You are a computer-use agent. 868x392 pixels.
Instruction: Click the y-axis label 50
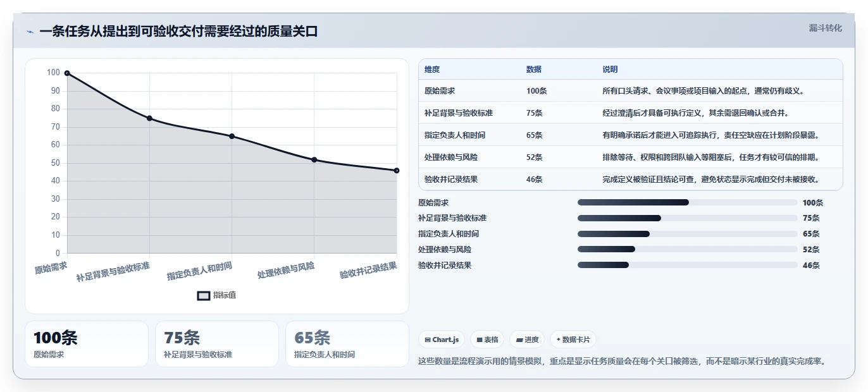point(56,163)
